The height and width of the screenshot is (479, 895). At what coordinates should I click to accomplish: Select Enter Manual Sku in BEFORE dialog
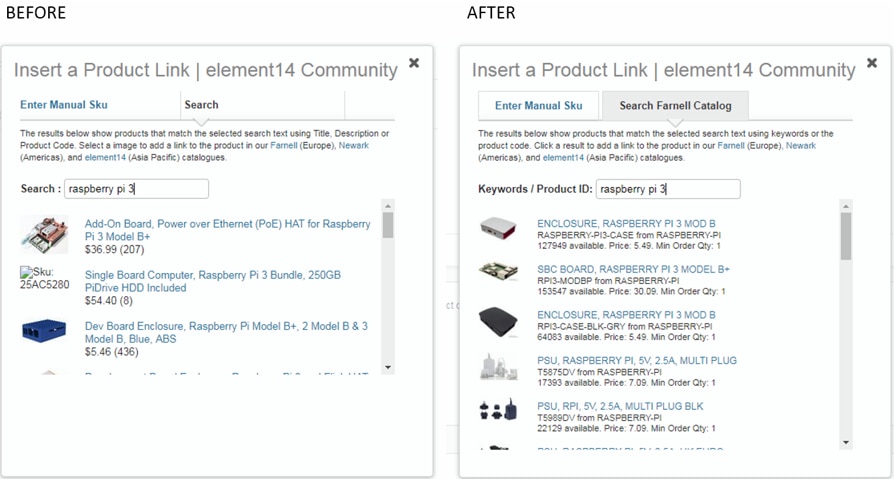(x=64, y=105)
